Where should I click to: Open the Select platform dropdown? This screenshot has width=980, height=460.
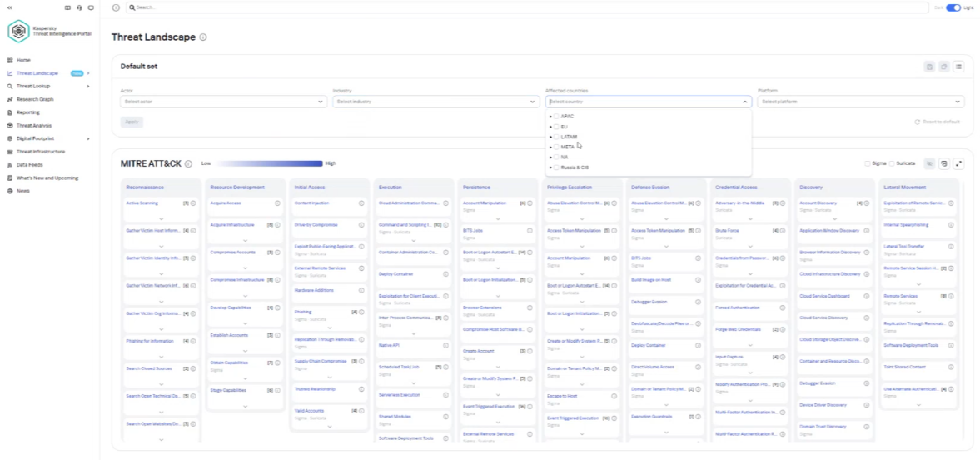click(x=861, y=102)
